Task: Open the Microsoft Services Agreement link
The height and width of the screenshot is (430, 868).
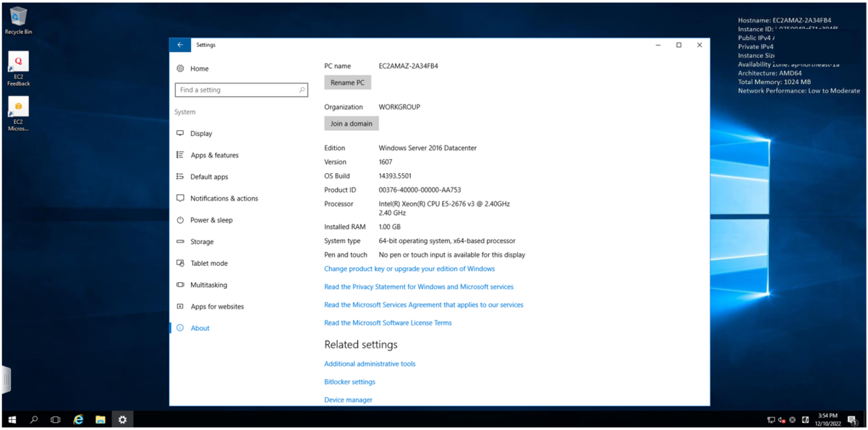Action: coord(424,305)
